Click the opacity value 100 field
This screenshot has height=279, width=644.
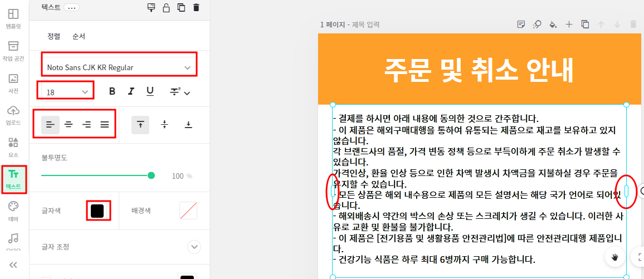178,176
